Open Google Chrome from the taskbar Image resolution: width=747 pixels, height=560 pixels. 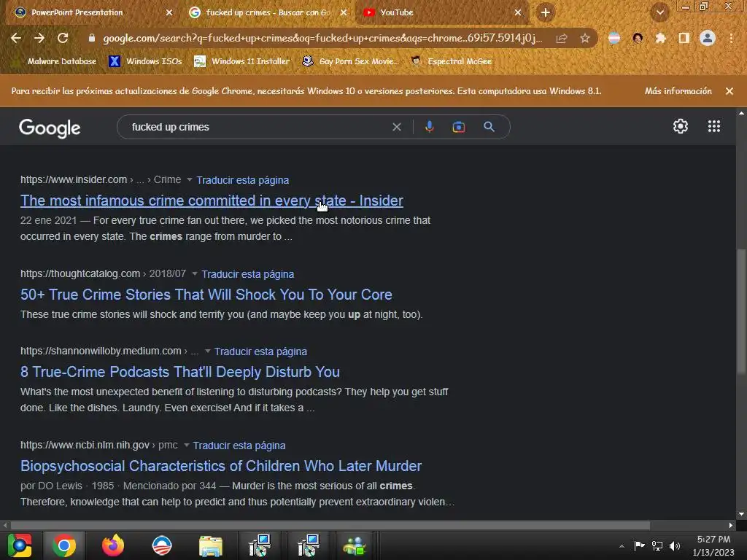64,545
